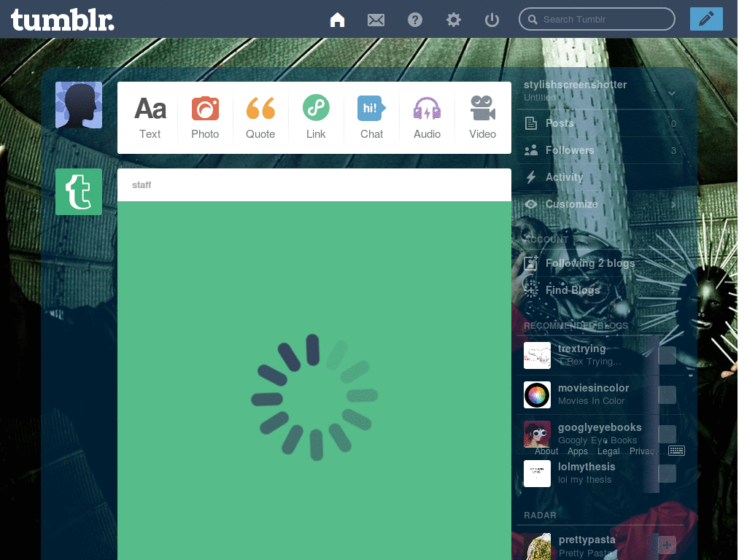Follow prettypasta with the plus button
Viewport: 747px width, 560px height.
[667, 544]
